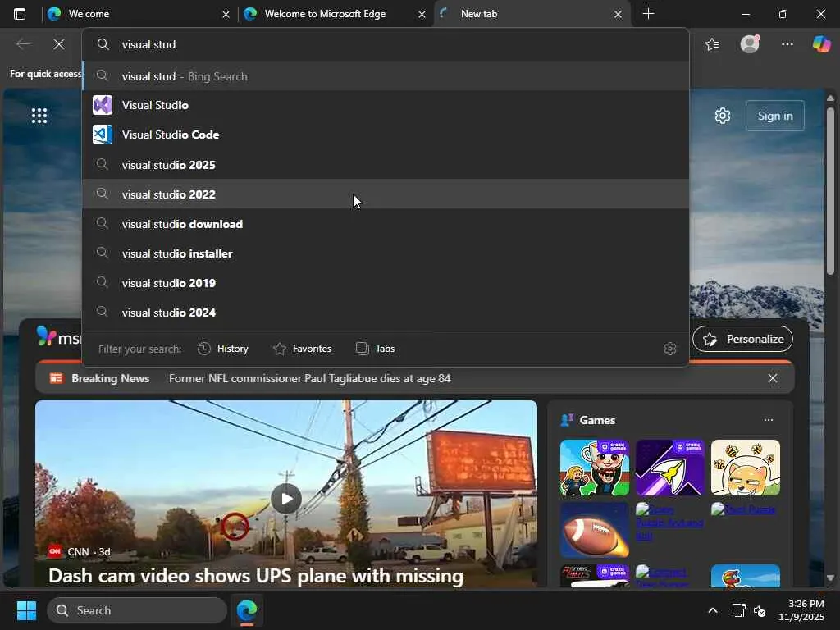Open the app launcher grid icon
Screen dimensions: 840x630
(x=39, y=116)
